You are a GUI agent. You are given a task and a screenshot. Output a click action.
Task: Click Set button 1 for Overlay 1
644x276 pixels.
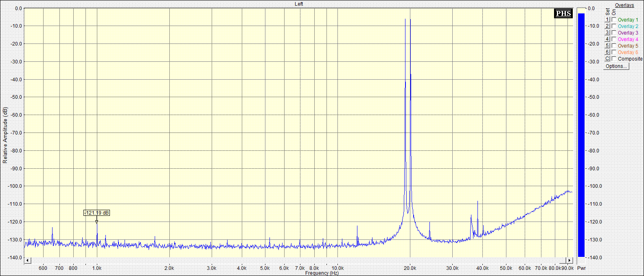(607, 20)
